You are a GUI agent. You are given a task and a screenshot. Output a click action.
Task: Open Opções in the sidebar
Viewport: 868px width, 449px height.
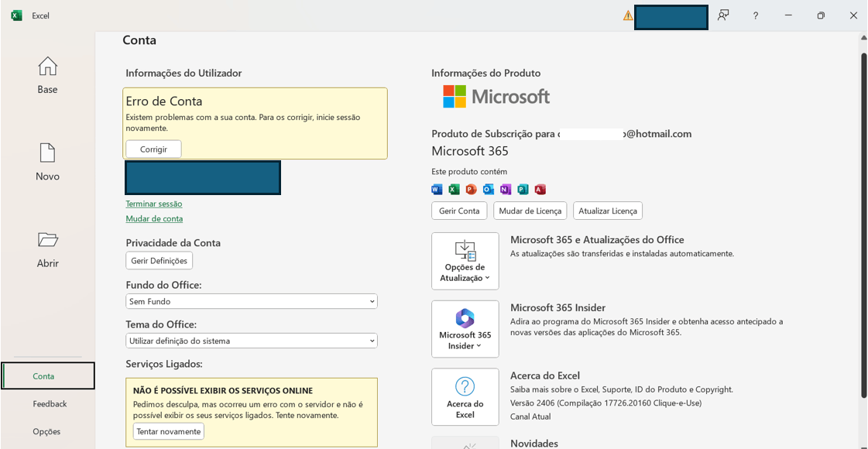point(46,431)
